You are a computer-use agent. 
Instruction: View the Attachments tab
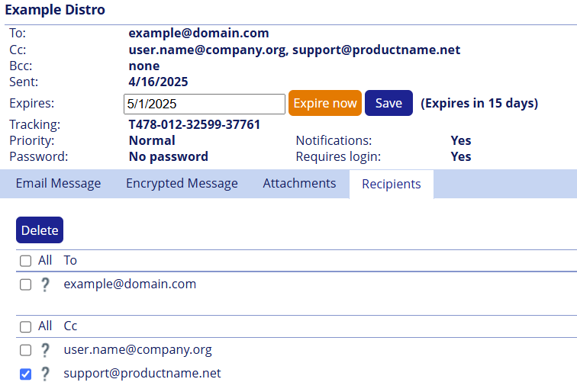[299, 184]
